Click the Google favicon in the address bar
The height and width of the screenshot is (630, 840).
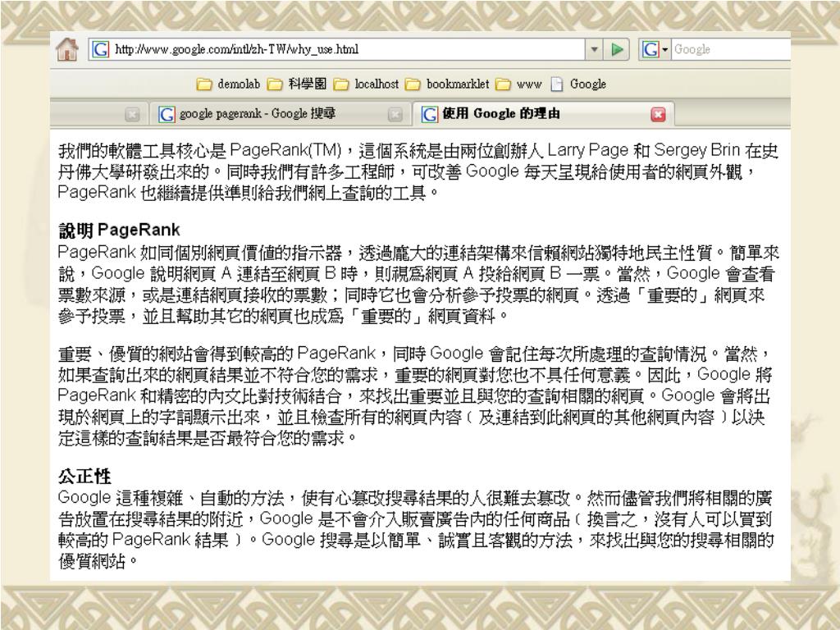(x=100, y=49)
